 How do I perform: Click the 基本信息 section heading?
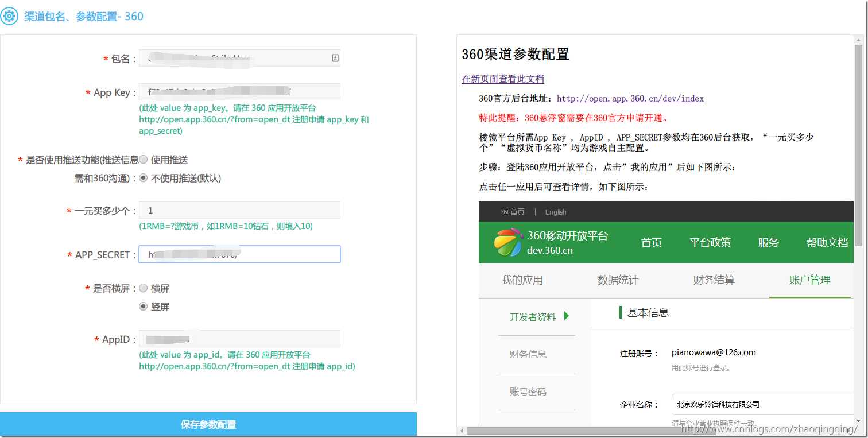648,313
